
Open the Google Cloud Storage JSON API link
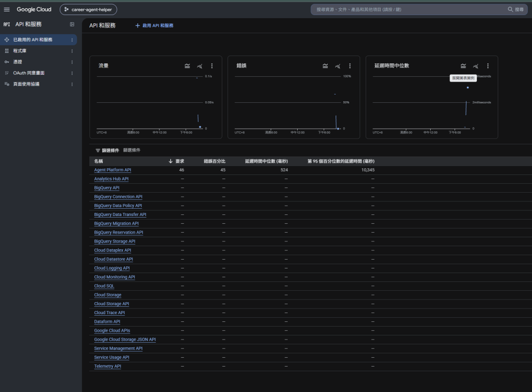click(x=125, y=340)
